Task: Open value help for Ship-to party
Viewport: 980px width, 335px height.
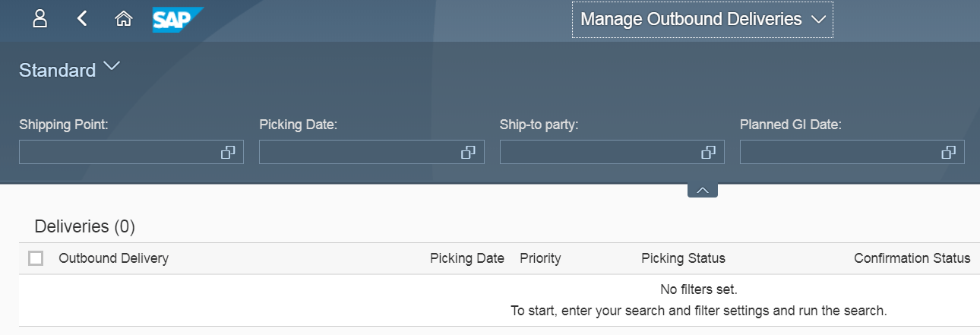Action: 708,153
